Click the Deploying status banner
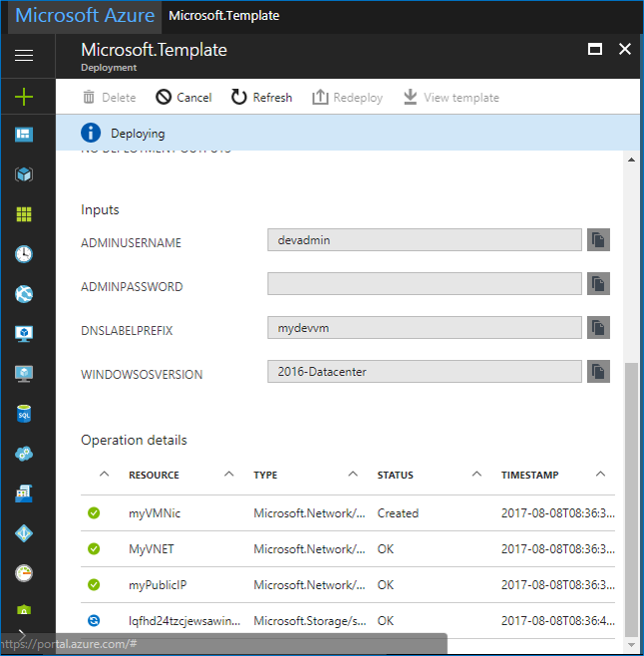Screen dimensions: 644x656 click(x=348, y=133)
